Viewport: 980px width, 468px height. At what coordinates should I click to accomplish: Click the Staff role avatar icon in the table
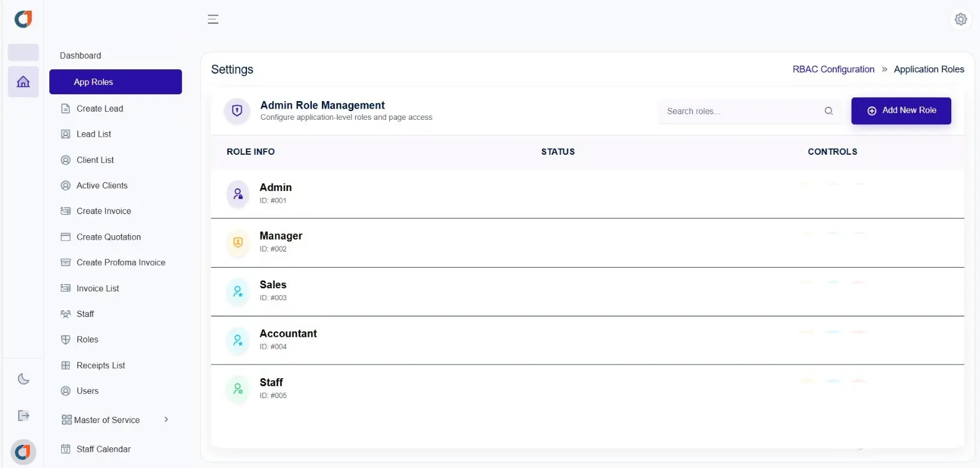[x=238, y=388]
